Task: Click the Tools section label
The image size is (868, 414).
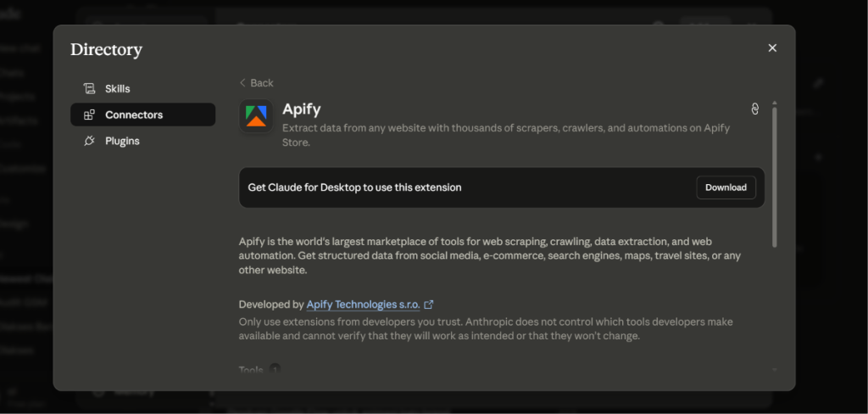Action: click(251, 370)
